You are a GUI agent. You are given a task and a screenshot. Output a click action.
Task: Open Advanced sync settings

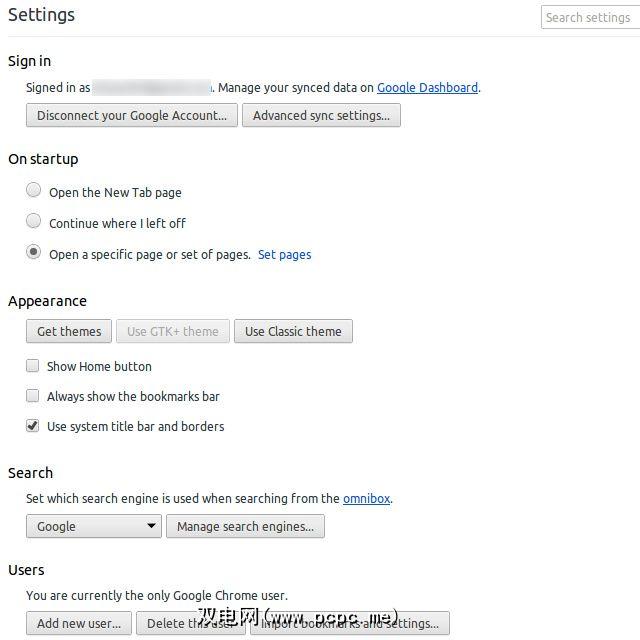coord(321,115)
